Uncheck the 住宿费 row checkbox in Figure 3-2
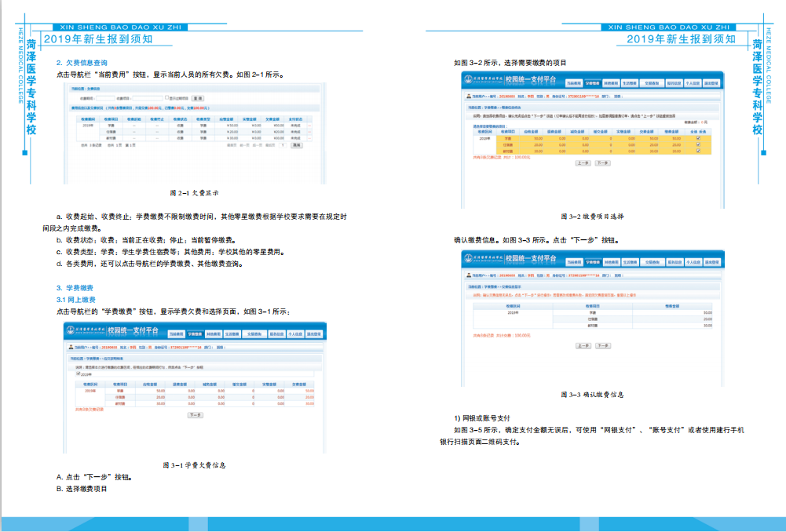This screenshot has width=786, height=532. (x=698, y=144)
